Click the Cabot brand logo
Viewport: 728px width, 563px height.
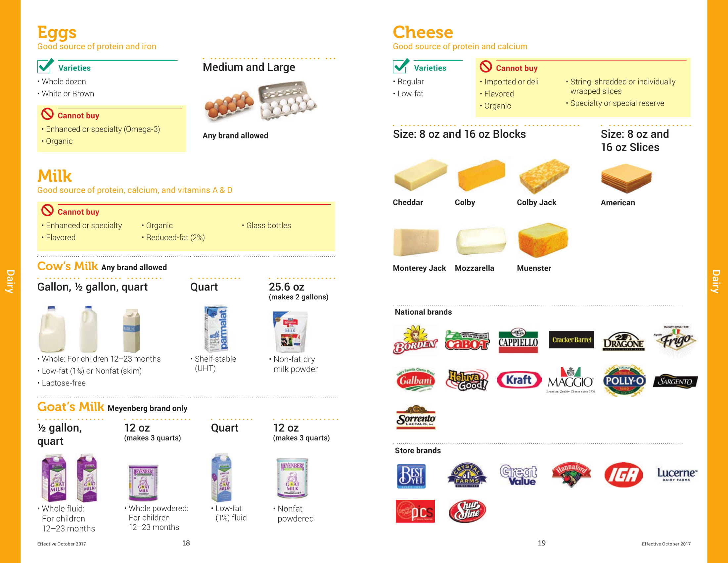467,340
